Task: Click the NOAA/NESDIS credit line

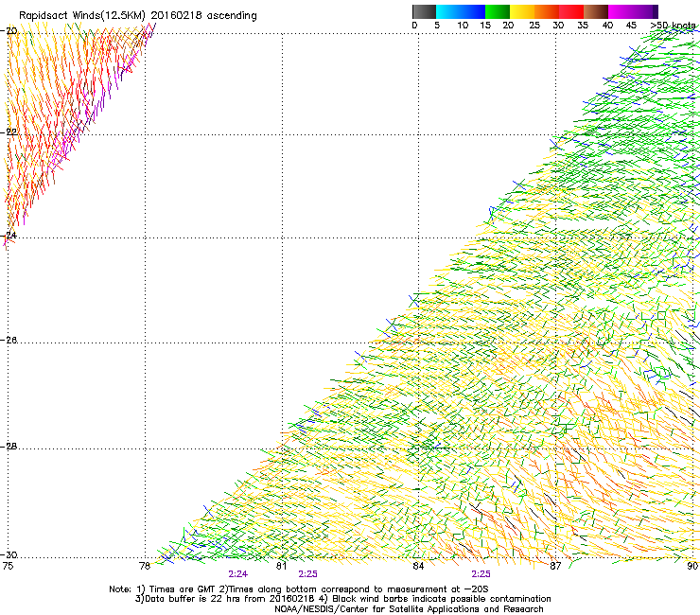Action: click(409, 609)
